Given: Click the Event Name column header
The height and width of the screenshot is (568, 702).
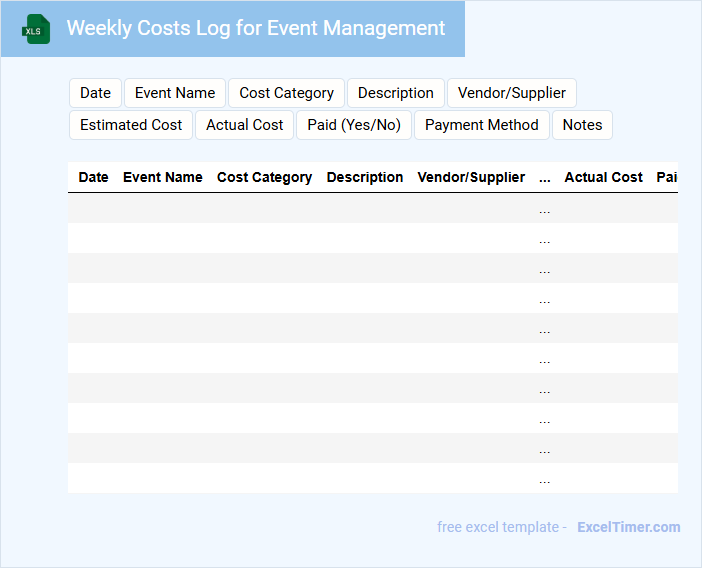Looking at the screenshot, I should [163, 177].
